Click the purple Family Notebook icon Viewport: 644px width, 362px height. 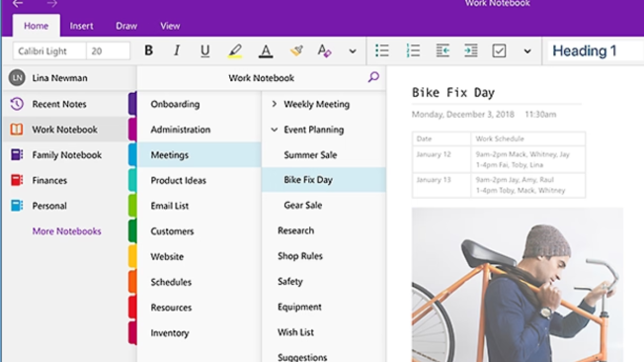[17, 154]
